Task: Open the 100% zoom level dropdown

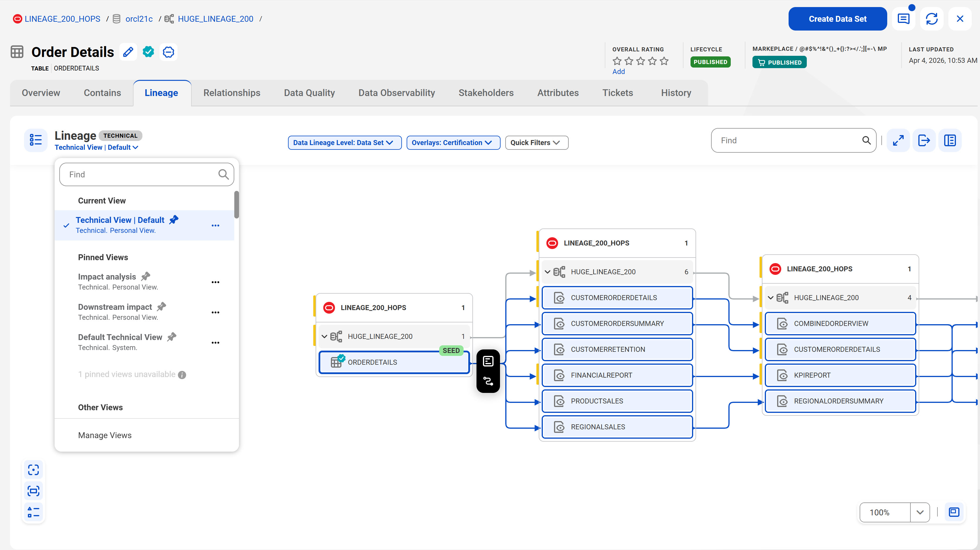Action: [920, 512]
